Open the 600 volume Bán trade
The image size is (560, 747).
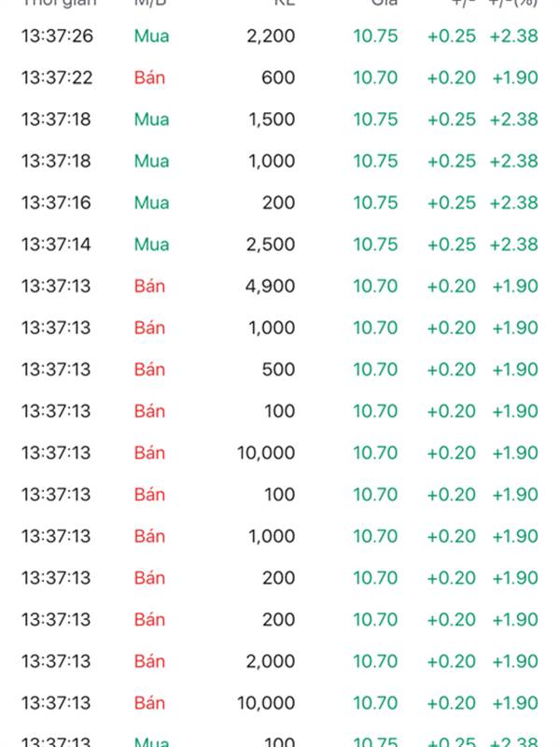click(280, 78)
